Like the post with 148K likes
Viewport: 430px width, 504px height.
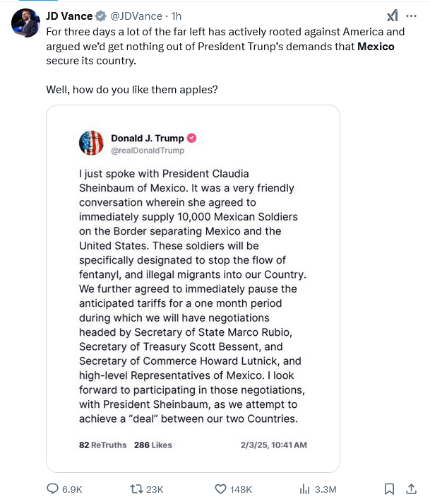(x=220, y=489)
